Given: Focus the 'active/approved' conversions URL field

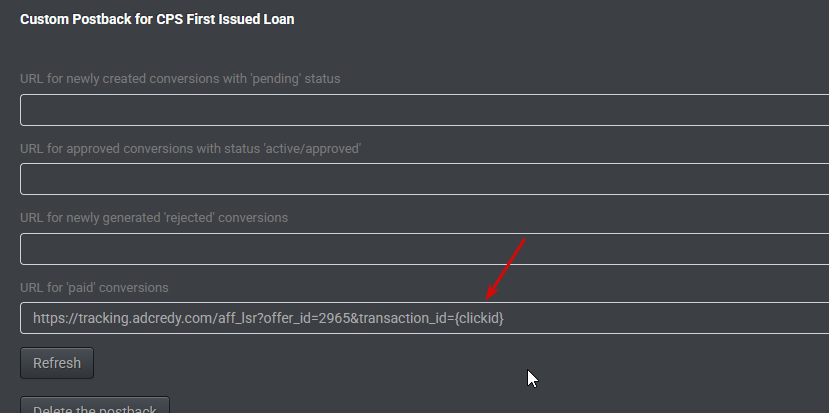Looking at the screenshot, I should pos(424,179).
